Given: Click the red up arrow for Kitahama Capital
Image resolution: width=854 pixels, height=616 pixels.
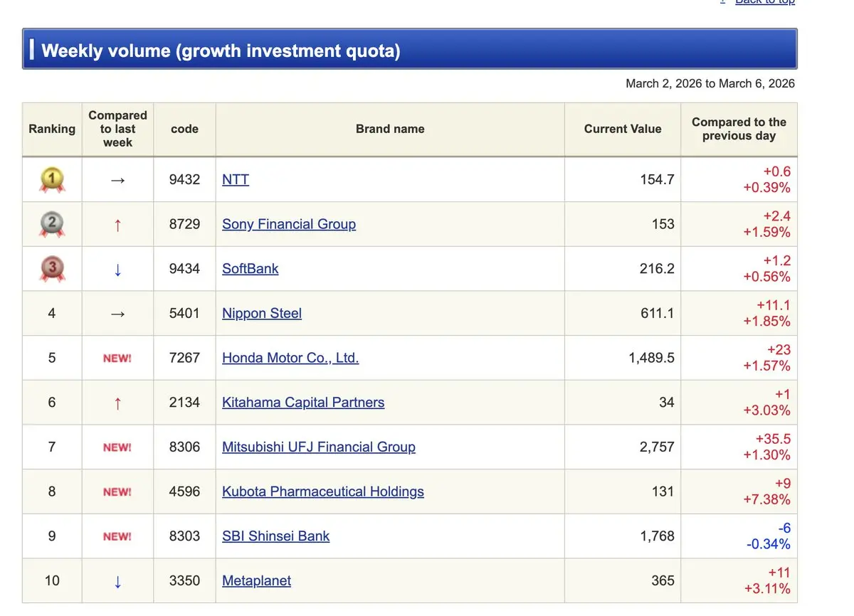Looking at the screenshot, I should 117,403.
